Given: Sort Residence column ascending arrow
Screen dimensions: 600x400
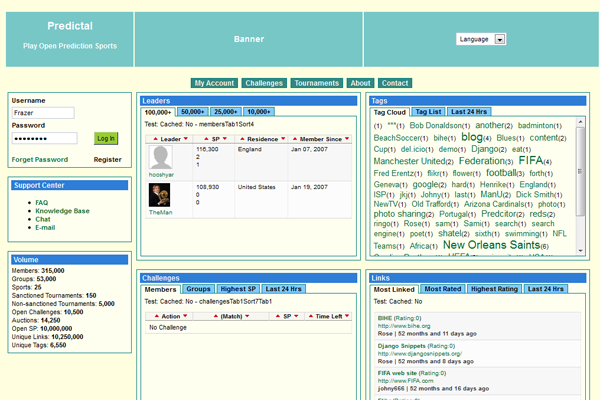Looking at the screenshot, I should coord(242,139).
